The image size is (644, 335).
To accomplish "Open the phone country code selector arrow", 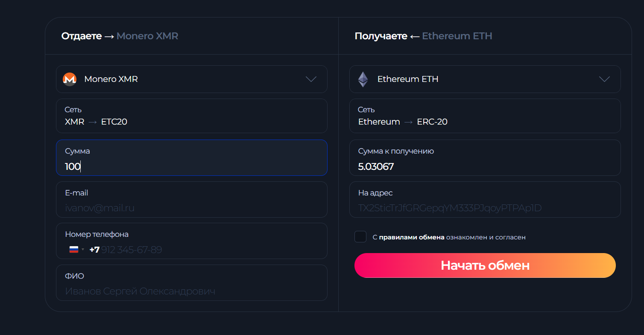I will (83, 250).
